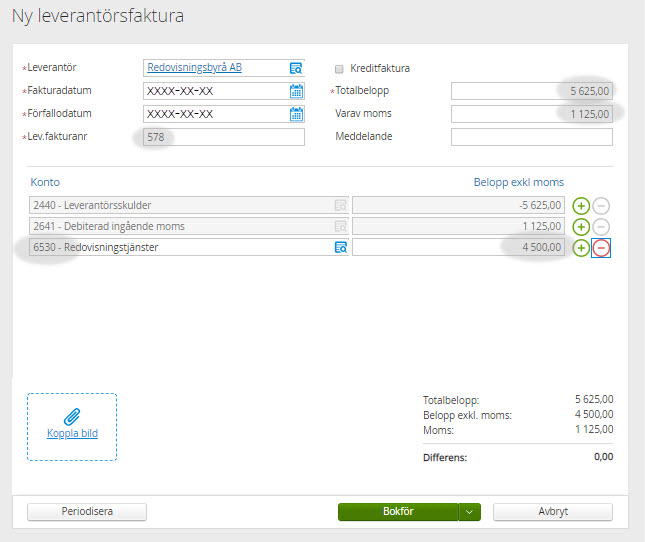Remove the 6530 Redovisningstjänster row with minus icon

pyautogui.click(x=601, y=248)
